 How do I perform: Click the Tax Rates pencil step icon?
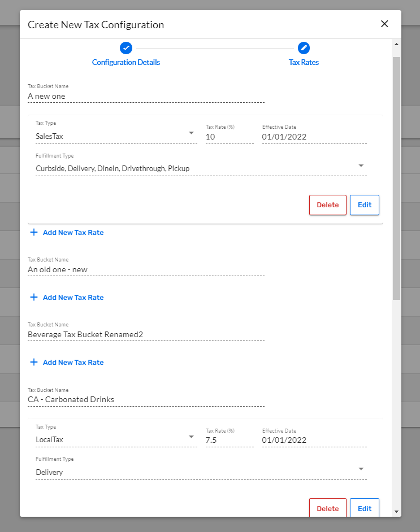[304, 48]
